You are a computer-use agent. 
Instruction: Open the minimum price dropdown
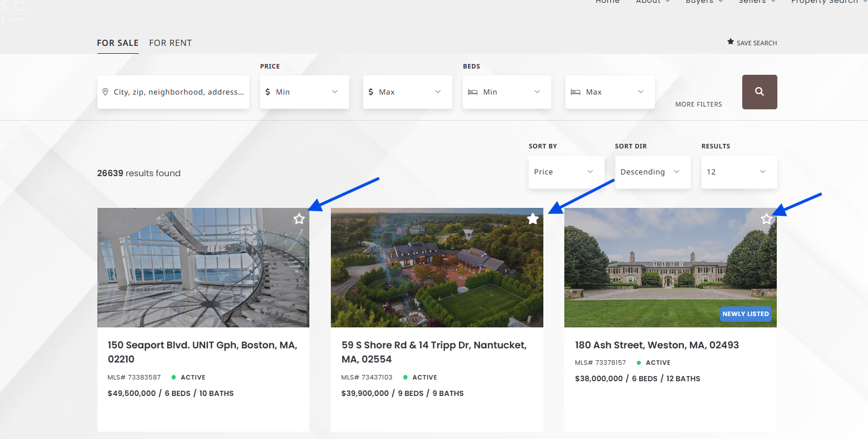[x=304, y=92]
